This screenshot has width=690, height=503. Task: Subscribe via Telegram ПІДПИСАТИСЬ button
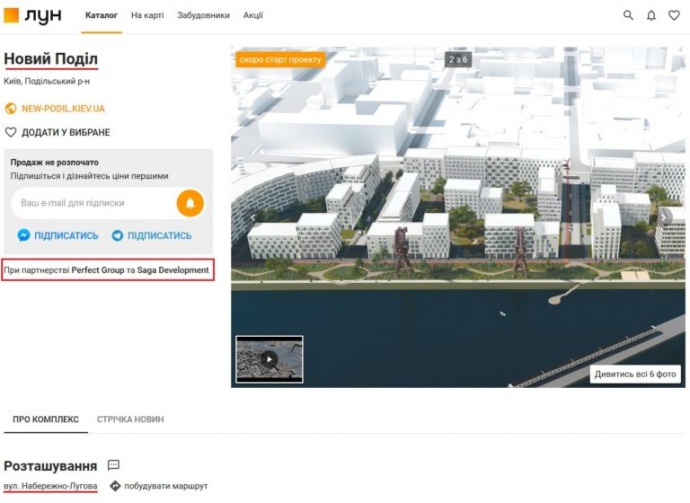click(x=152, y=236)
